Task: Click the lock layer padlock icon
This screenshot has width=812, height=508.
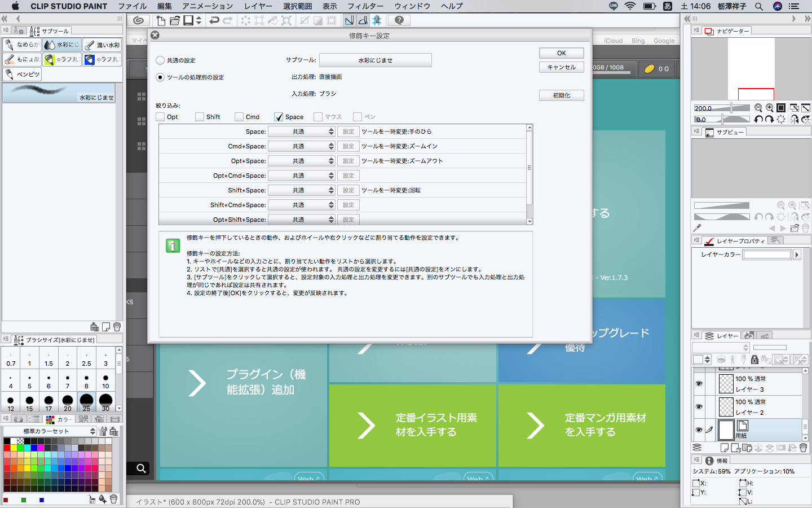Action: 754,360
